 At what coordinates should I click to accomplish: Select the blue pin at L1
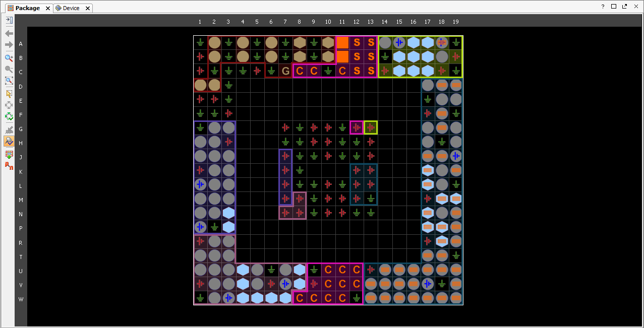coord(200,184)
